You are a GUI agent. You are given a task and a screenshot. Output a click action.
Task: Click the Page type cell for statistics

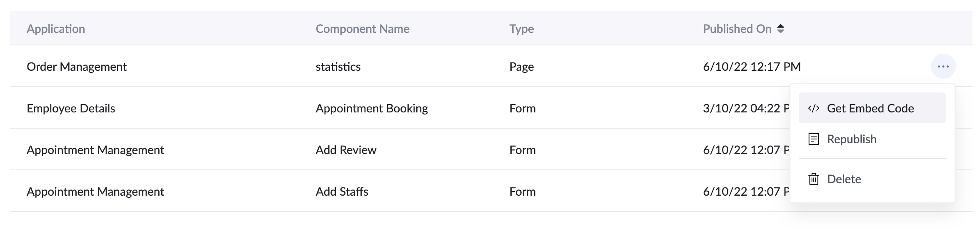(521, 67)
